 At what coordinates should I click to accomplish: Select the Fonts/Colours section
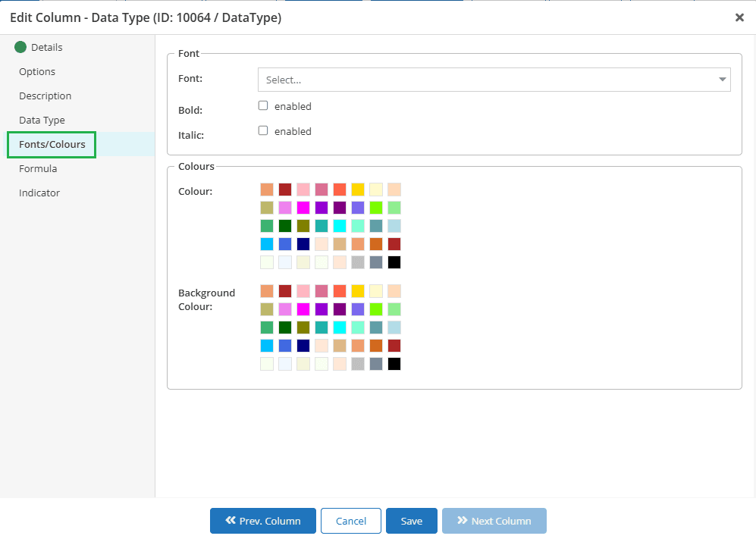click(52, 144)
